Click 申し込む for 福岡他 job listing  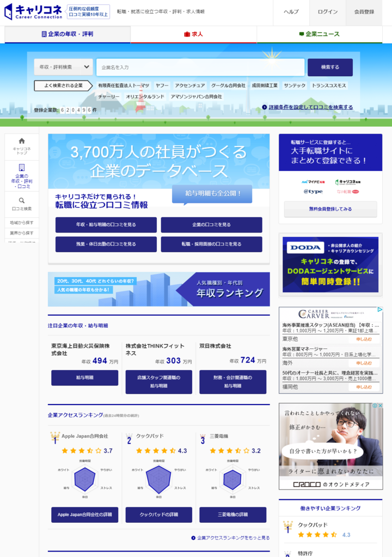[364, 387]
